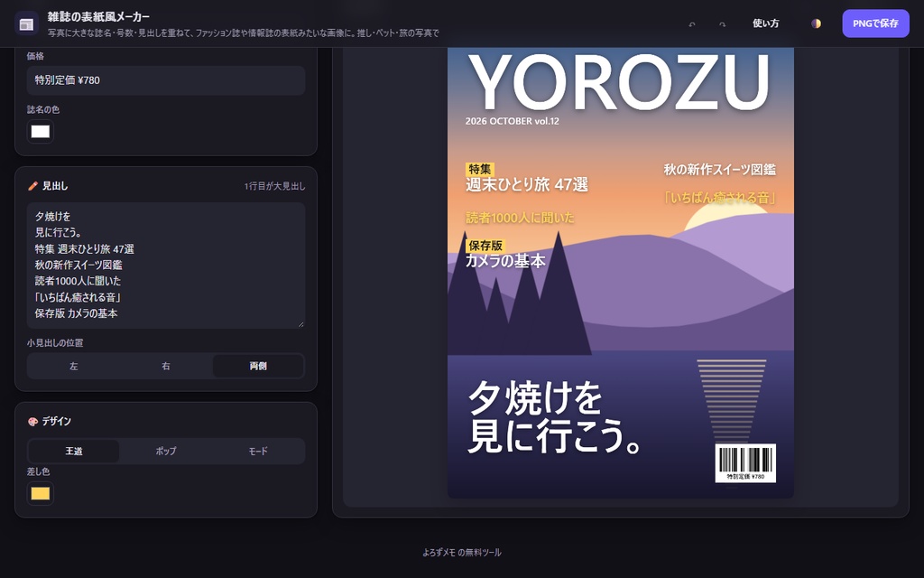
Task: Click the '特集' yellow tag on the cover
Action: click(480, 169)
